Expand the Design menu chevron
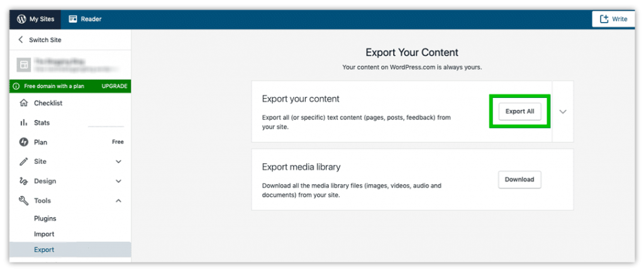Viewport: 644px width, 272px height. point(118,181)
